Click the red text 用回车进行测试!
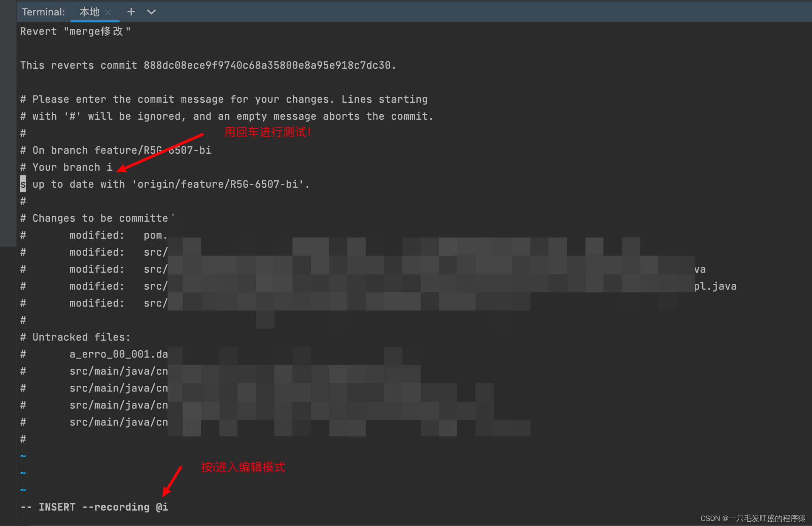This screenshot has width=812, height=526. tap(267, 132)
